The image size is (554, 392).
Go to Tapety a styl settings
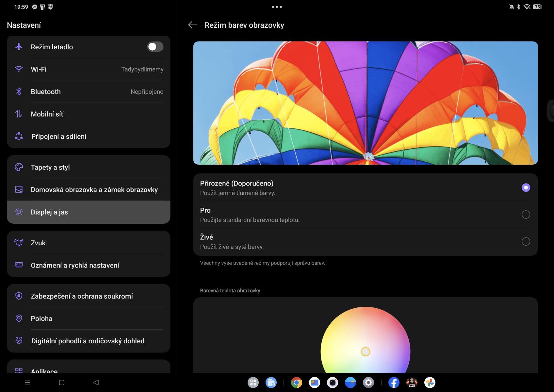pyautogui.click(x=88, y=167)
